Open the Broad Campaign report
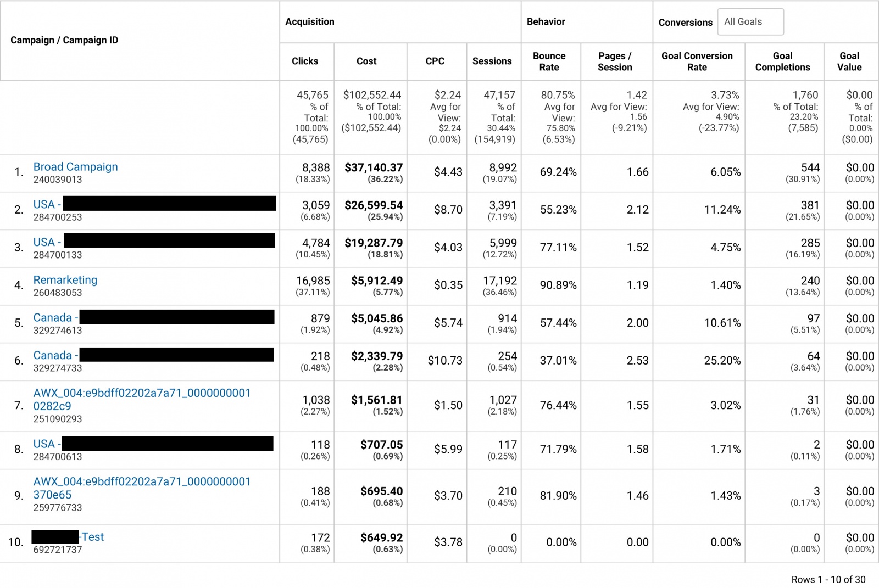879x588 pixels. click(x=75, y=166)
